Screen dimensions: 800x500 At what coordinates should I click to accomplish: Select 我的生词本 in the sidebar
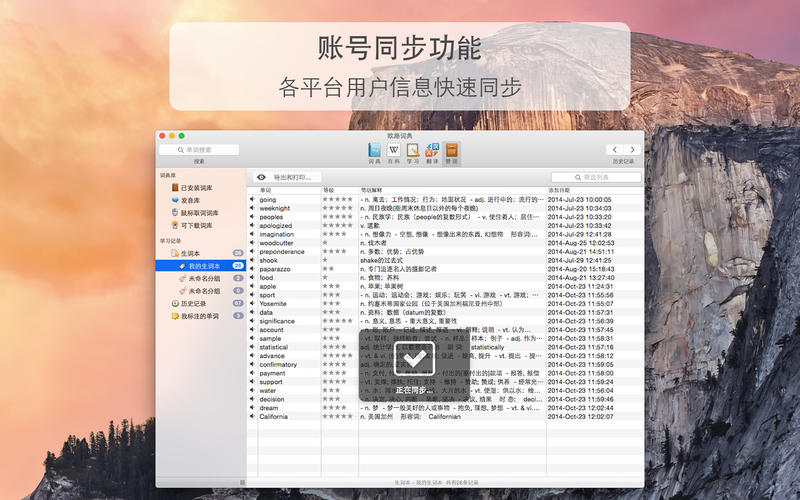pos(201,266)
